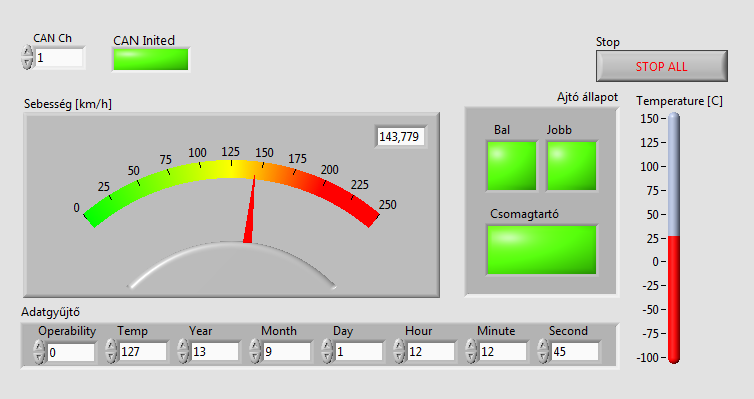Decrement the Year stepper value

183,357
